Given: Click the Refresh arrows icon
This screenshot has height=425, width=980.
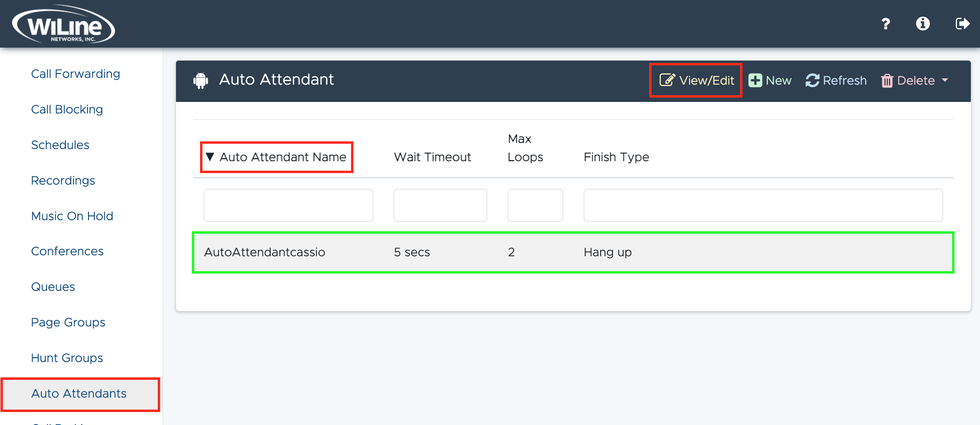Looking at the screenshot, I should 812,80.
